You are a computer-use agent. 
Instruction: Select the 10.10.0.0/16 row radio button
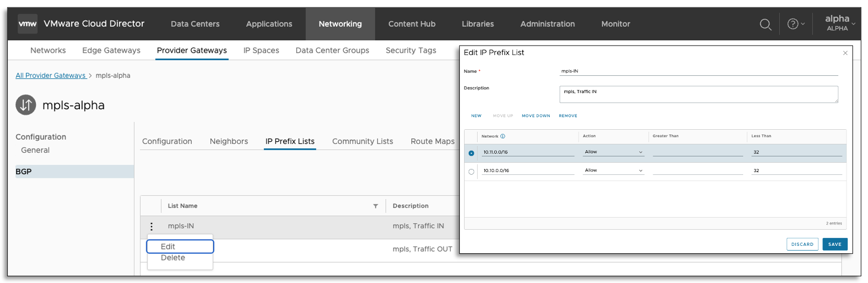[471, 172]
